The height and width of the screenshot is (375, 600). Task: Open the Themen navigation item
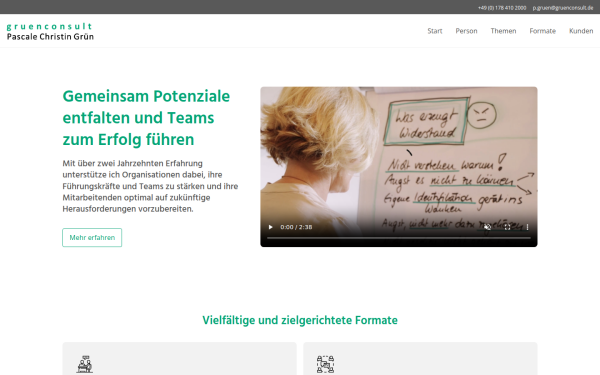tap(503, 31)
